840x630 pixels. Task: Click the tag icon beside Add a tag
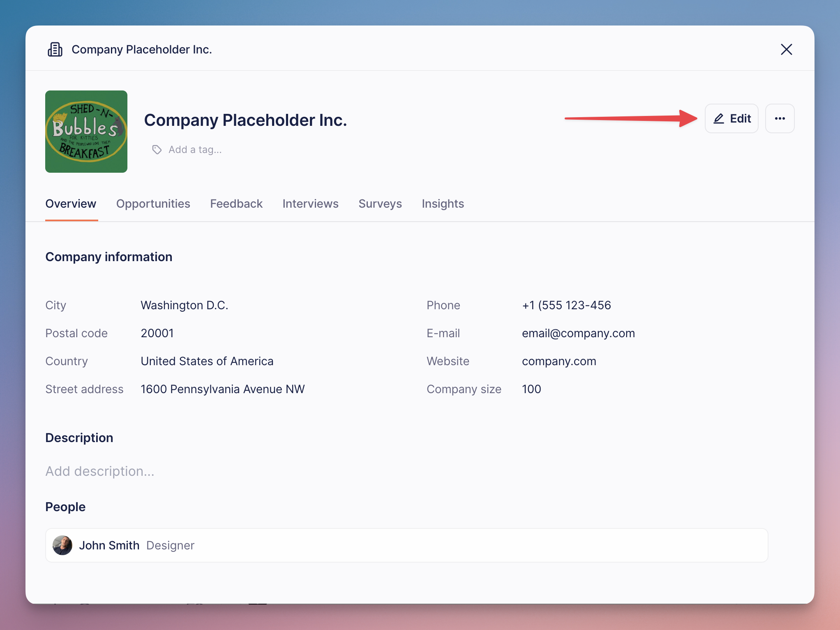(x=157, y=150)
